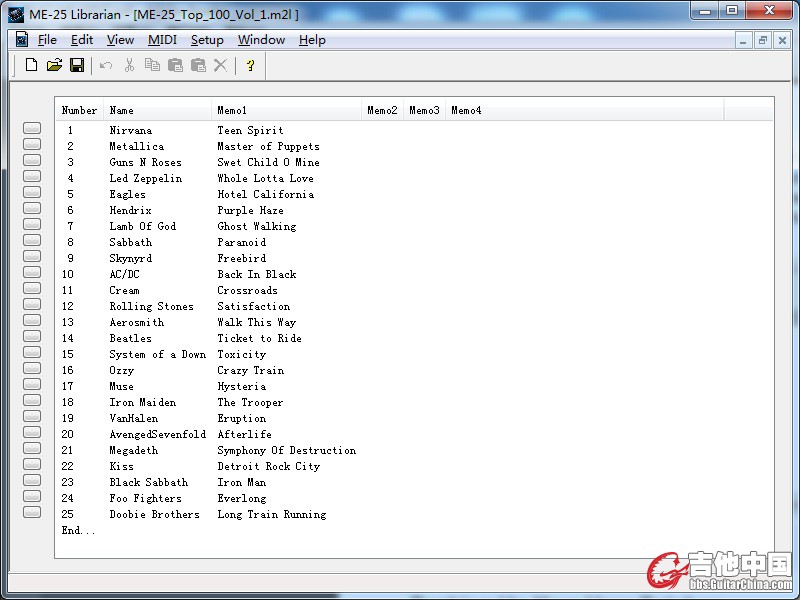Restore down the inner document window
Image resolution: width=800 pixels, height=600 pixels.
coord(763,40)
